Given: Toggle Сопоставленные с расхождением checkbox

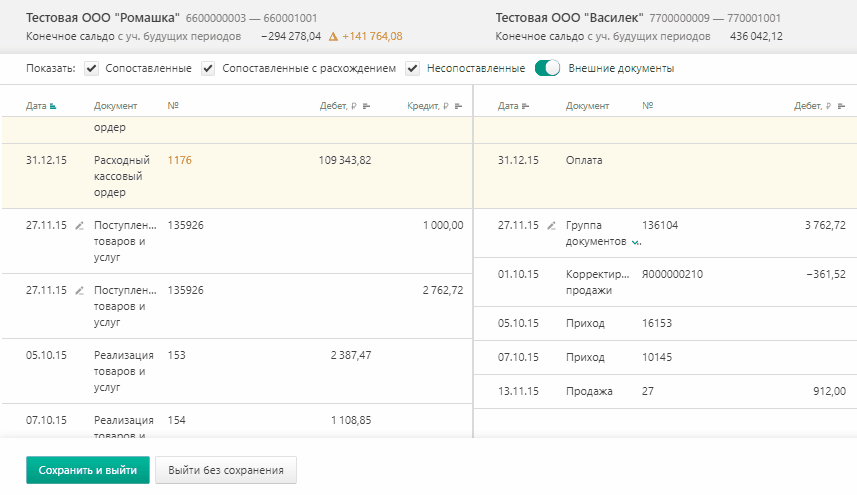Looking at the screenshot, I should pyautogui.click(x=208, y=69).
